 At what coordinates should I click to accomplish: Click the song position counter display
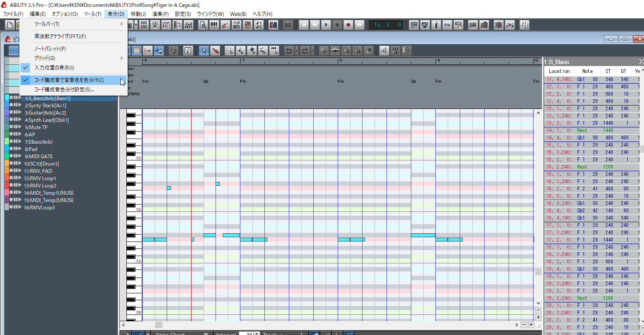(x=386, y=25)
